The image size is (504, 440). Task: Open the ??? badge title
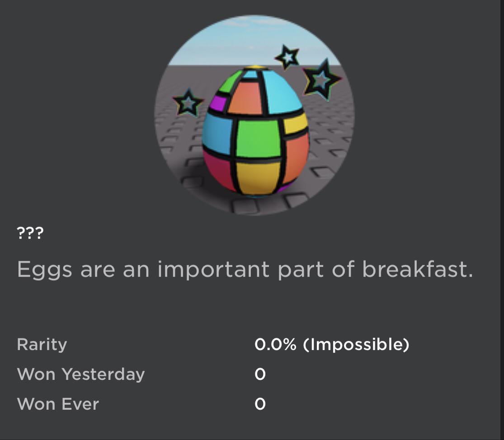coord(29,233)
